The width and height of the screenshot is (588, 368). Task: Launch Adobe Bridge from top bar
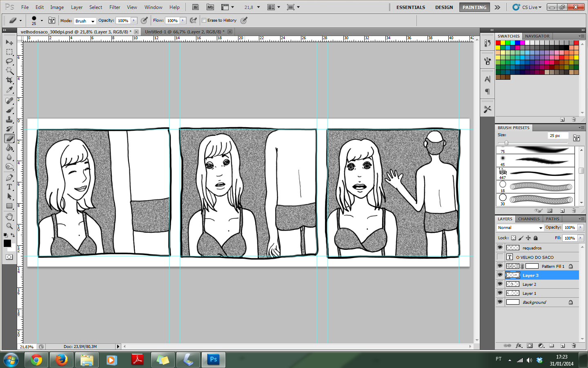coord(196,7)
